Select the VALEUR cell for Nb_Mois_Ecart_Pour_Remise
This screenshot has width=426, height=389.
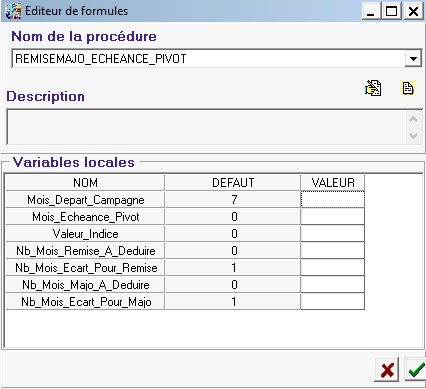332,268
